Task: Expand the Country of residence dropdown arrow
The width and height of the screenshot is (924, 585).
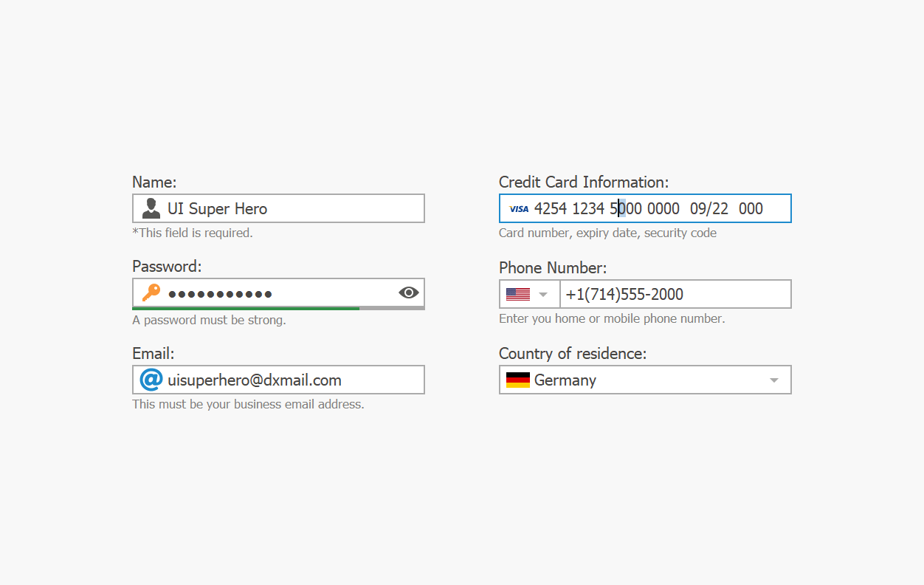Action: (x=774, y=380)
